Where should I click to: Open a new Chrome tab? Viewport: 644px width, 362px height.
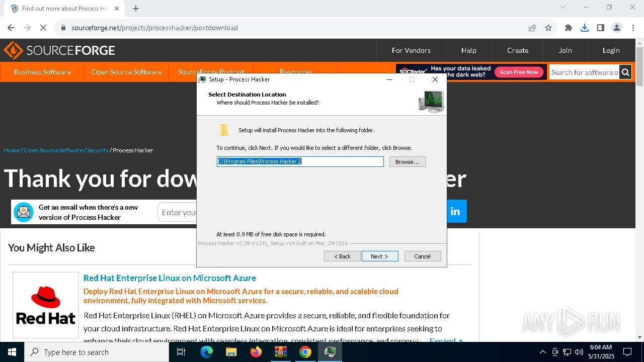(136, 8)
